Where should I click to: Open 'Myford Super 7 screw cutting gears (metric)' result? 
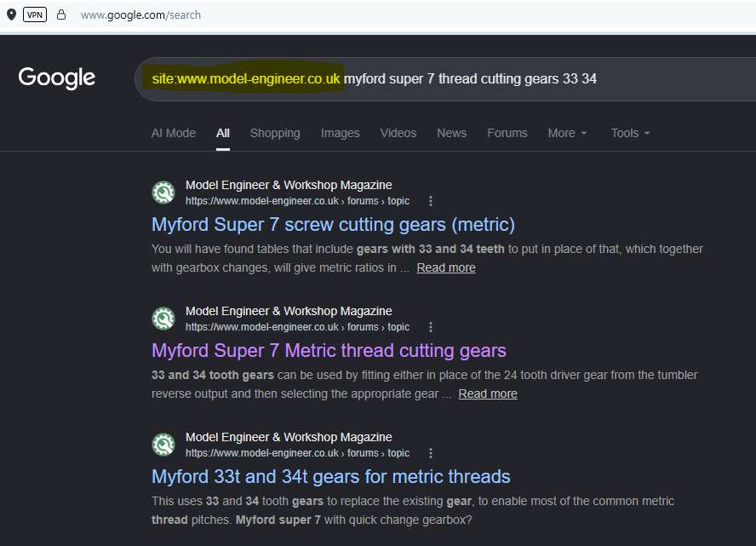333,225
